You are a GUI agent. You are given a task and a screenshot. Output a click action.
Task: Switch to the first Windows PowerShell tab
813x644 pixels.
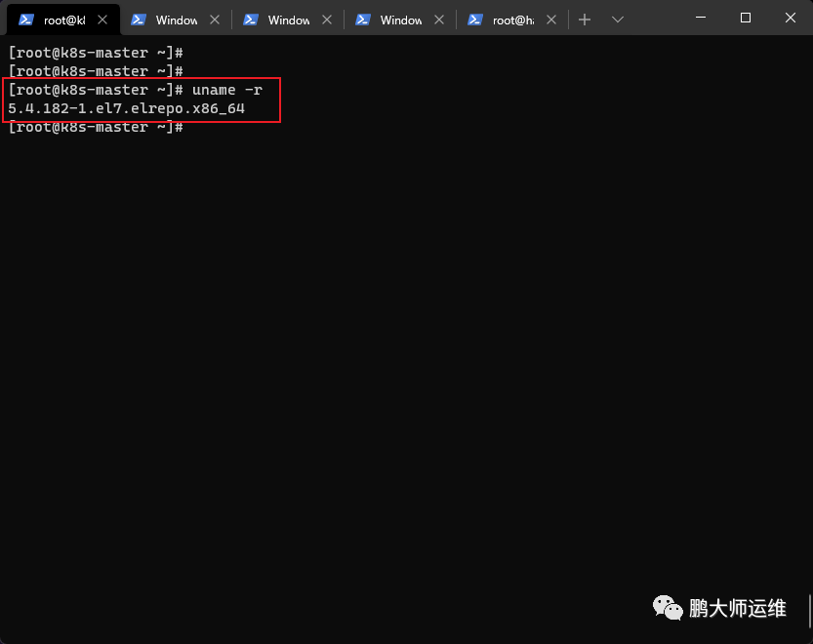177,20
